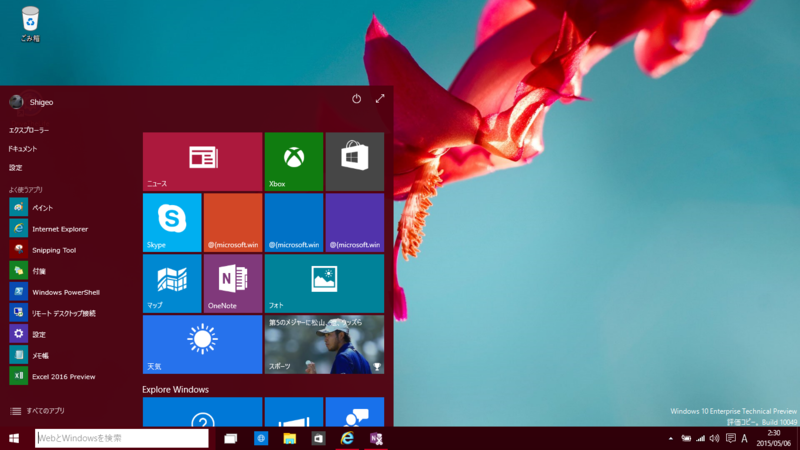Open the スポーツ news tile
This screenshot has height=450, width=800.
(x=324, y=344)
